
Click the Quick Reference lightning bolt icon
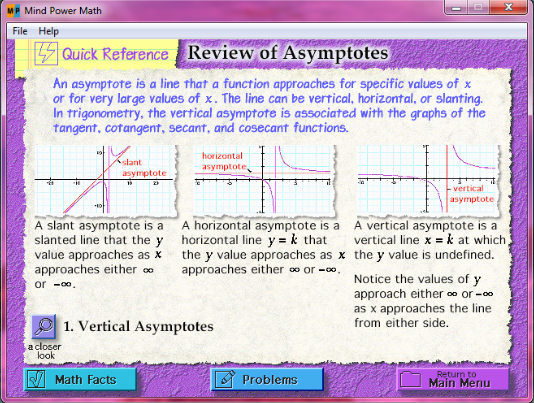[46, 53]
